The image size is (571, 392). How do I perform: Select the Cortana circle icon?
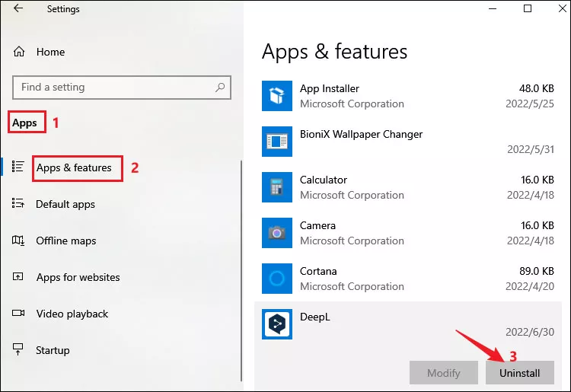(x=277, y=279)
